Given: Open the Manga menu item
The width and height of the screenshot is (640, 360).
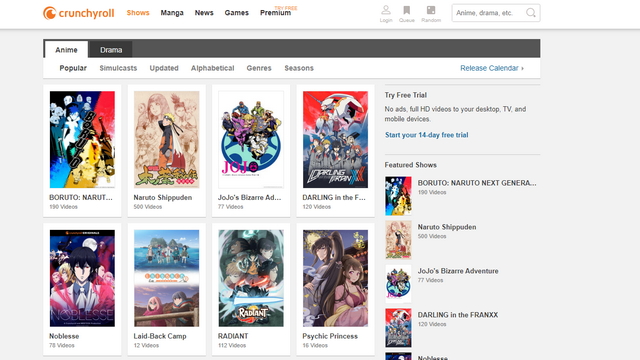Looking at the screenshot, I should tap(172, 13).
